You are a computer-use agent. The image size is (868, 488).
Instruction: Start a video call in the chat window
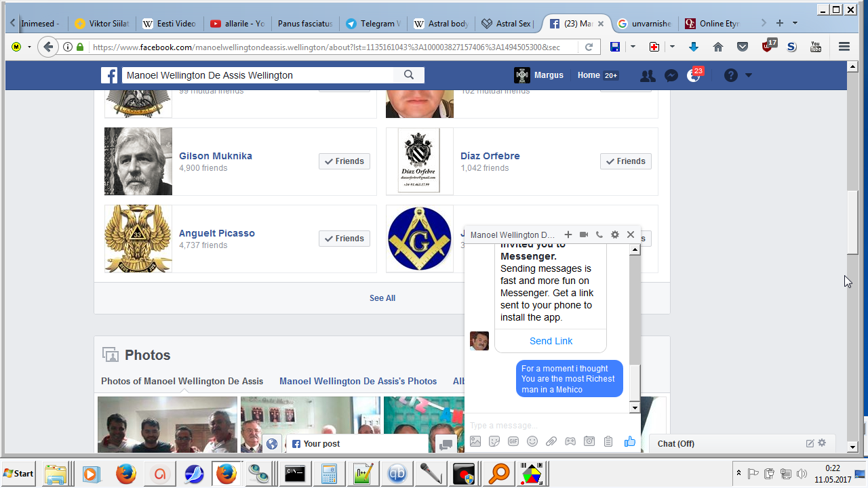tap(584, 235)
